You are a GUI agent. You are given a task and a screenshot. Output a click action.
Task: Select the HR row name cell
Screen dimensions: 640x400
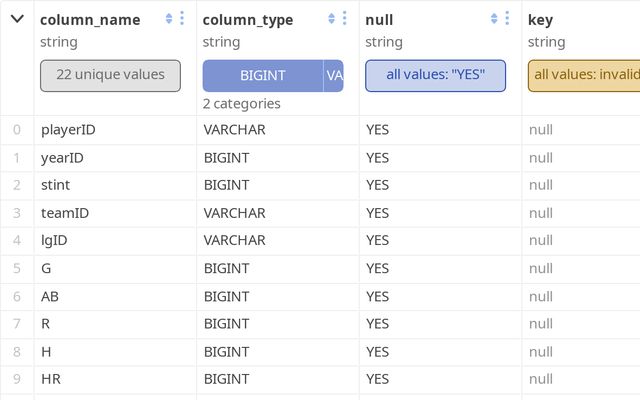coord(52,379)
